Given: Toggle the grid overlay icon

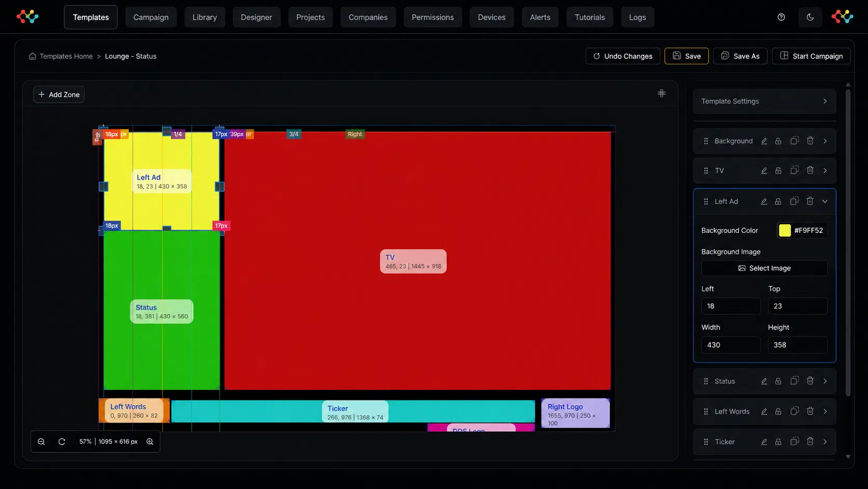Looking at the screenshot, I should point(661,93).
